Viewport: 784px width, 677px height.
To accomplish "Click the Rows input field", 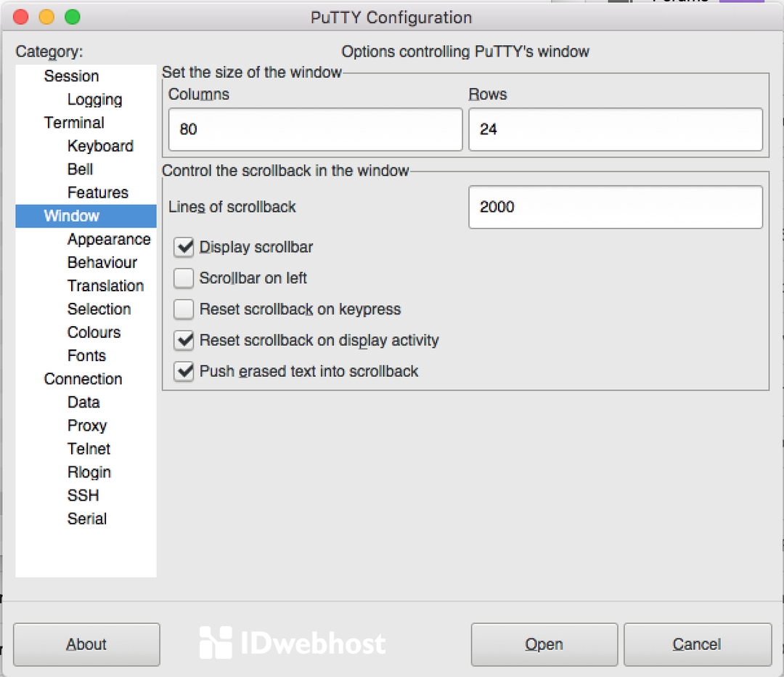I will [x=615, y=129].
